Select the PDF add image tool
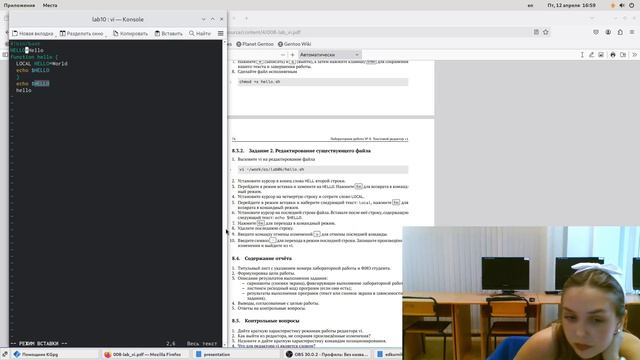The height and width of the screenshot is (360, 640). pyautogui.click(x=601, y=54)
